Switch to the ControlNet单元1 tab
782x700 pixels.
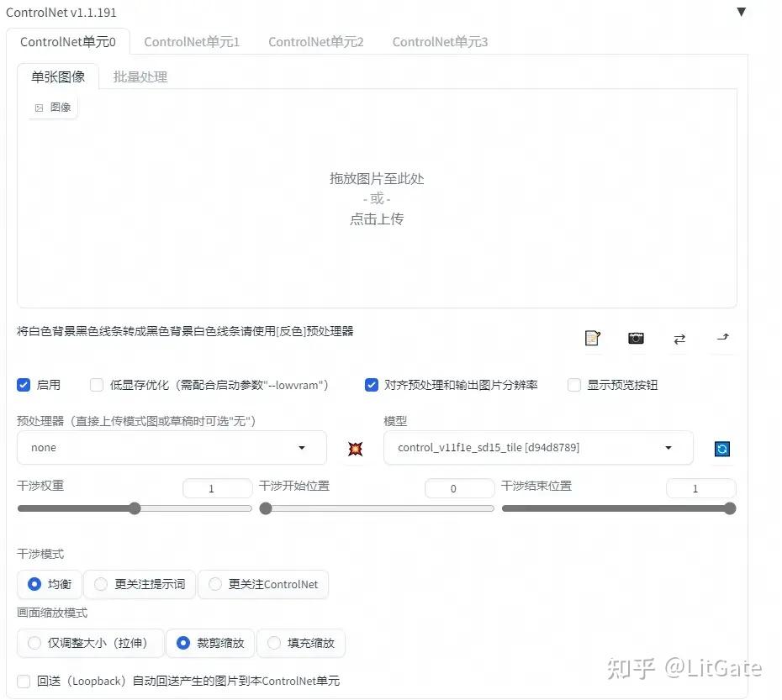(192, 40)
